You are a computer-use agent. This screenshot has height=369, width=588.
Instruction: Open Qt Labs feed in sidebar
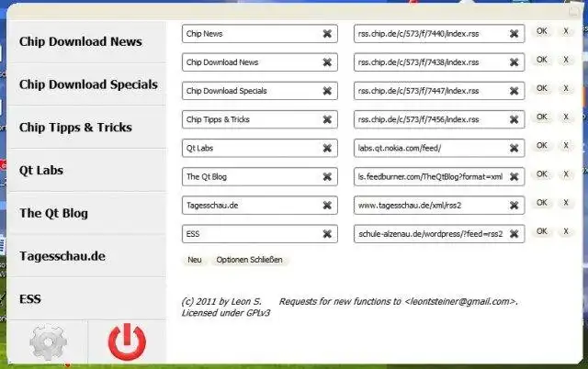[x=86, y=170]
